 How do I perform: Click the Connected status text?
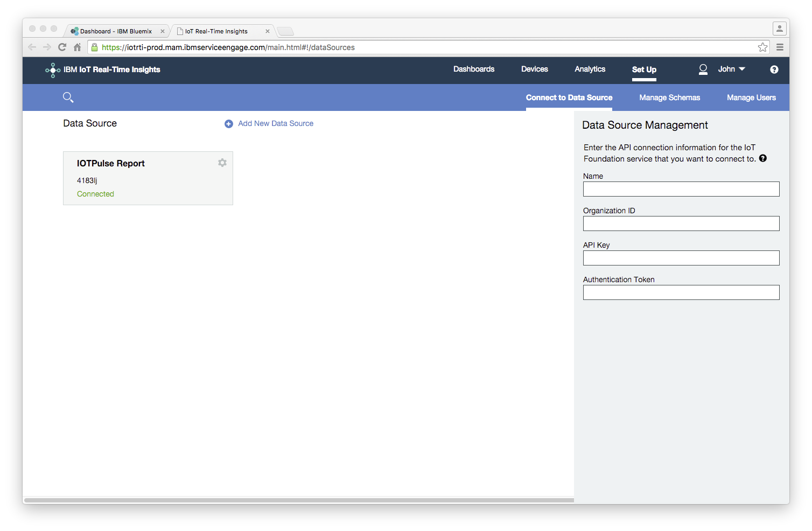click(95, 194)
